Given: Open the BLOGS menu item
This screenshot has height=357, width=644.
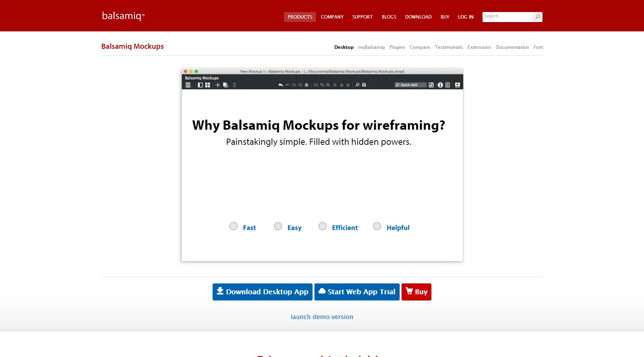Looking at the screenshot, I should click(x=389, y=17).
